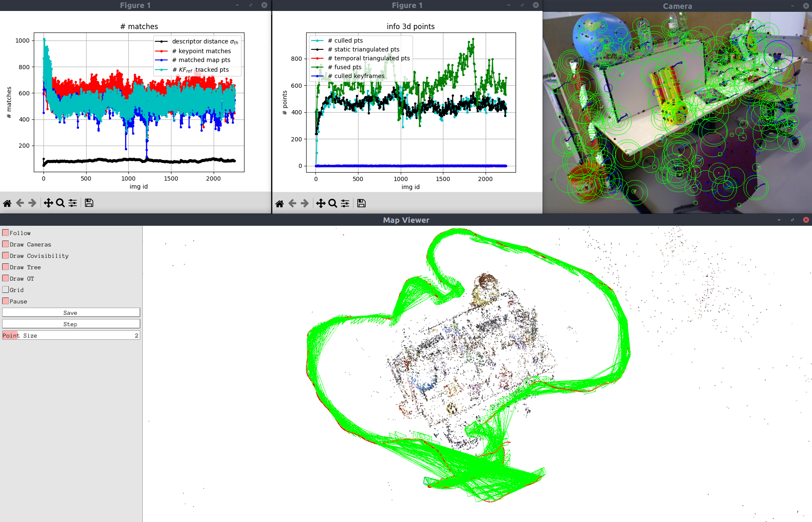Open Configure subplots in 3d points figure
The width and height of the screenshot is (812, 522).
pos(345,203)
